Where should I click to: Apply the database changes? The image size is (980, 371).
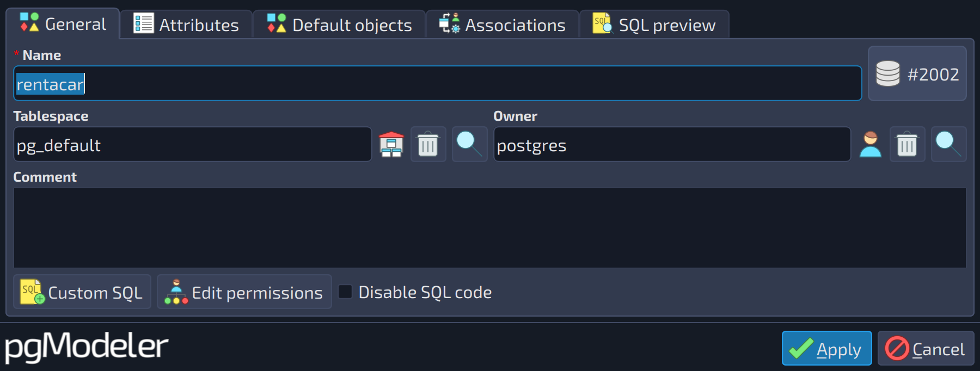(826, 349)
